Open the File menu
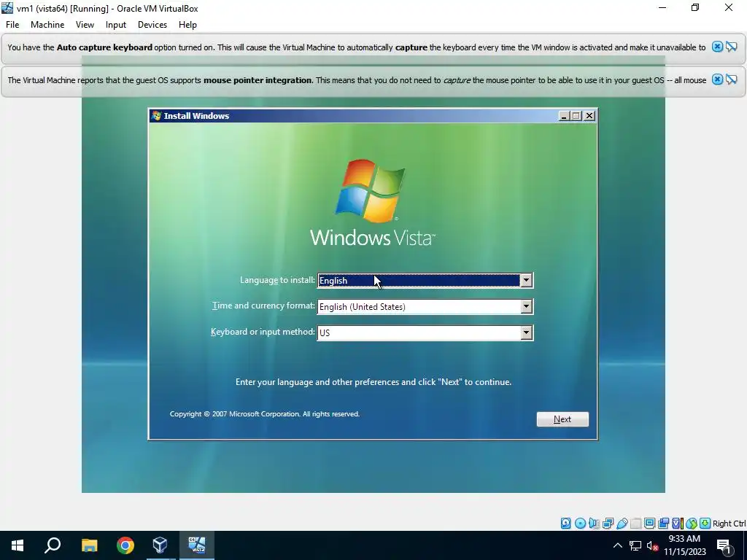 point(12,25)
